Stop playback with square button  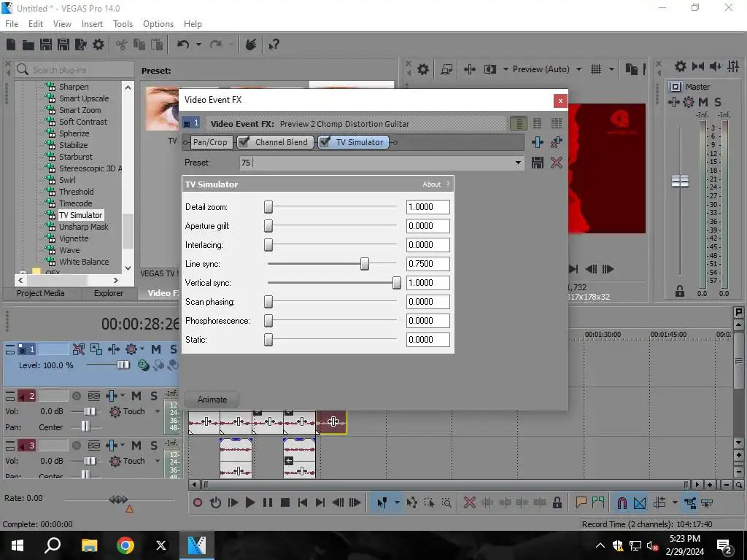[x=285, y=502]
